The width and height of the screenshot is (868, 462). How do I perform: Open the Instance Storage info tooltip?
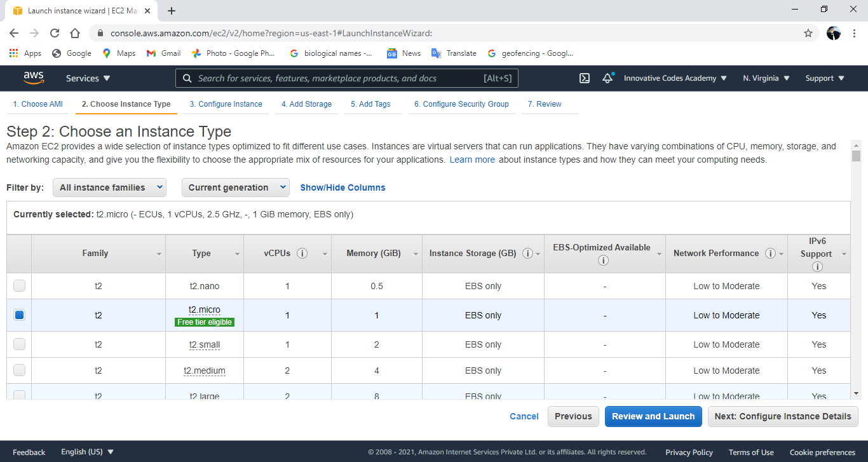point(527,253)
